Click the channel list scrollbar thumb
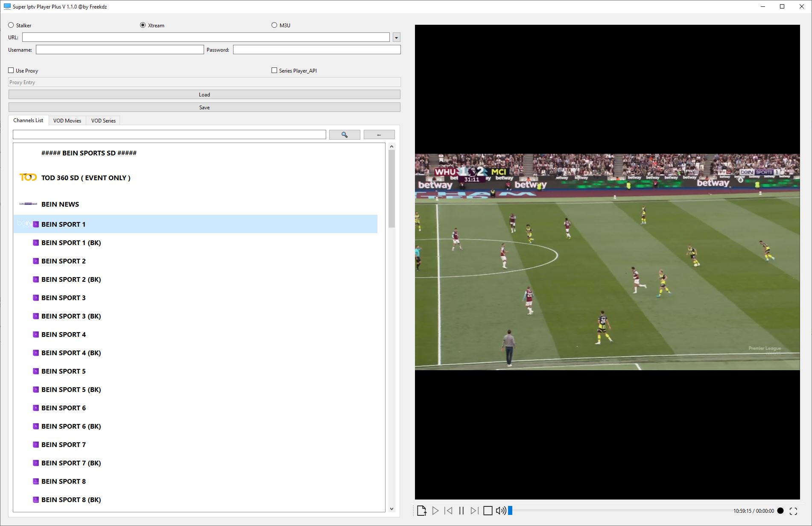The image size is (812, 526). coord(391,188)
